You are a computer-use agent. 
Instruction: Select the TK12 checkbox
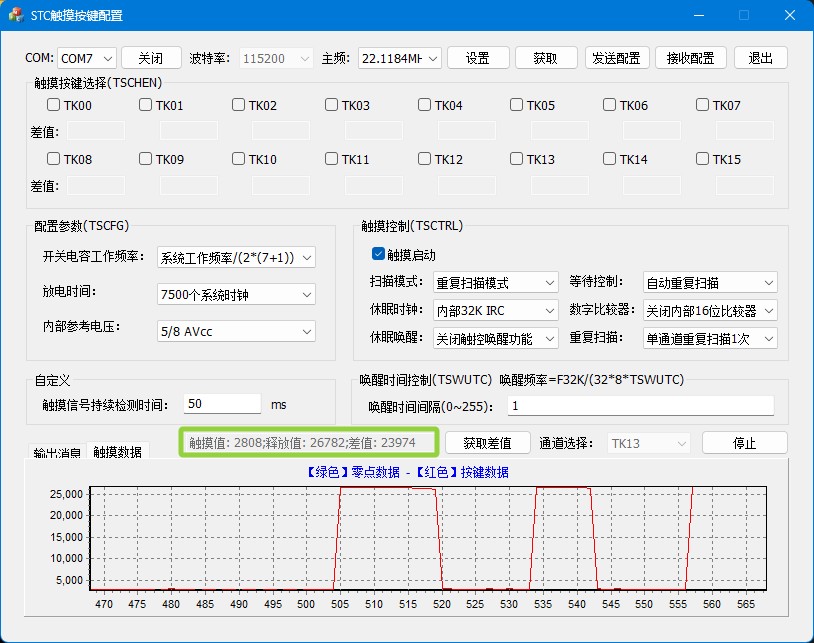point(424,159)
